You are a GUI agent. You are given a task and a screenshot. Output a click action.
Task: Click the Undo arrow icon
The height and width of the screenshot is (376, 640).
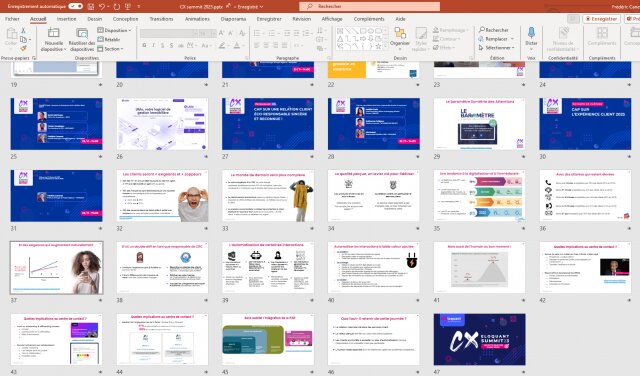pyautogui.click(x=102, y=7)
